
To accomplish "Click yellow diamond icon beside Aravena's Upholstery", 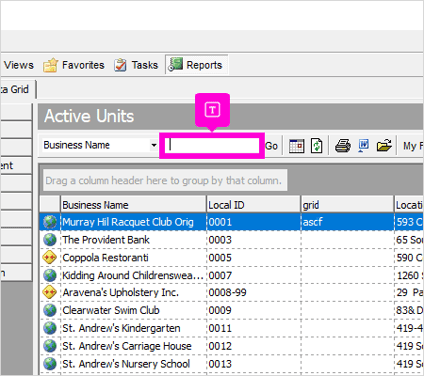I will click(50, 293).
